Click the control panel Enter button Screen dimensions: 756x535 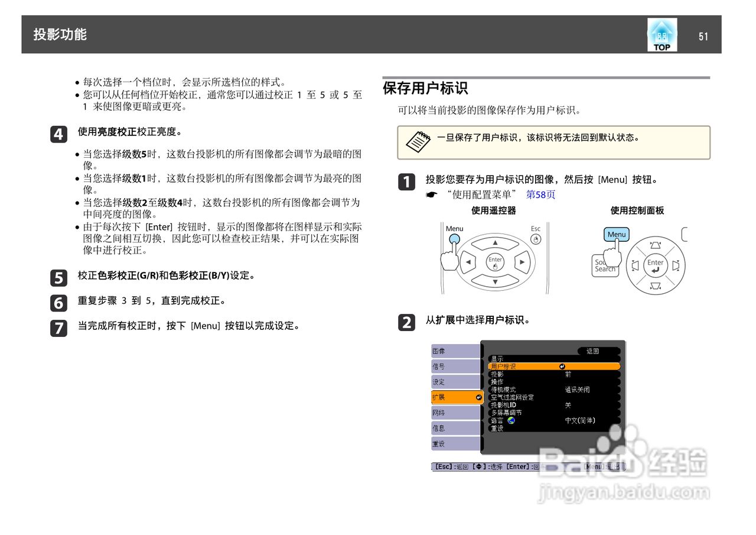655,266
